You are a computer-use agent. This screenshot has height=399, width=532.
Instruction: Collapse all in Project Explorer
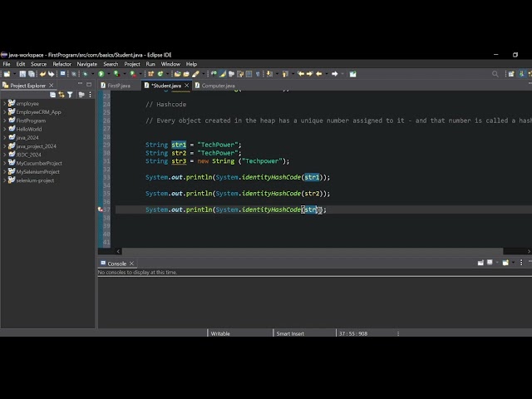pyautogui.click(x=52, y=95)
